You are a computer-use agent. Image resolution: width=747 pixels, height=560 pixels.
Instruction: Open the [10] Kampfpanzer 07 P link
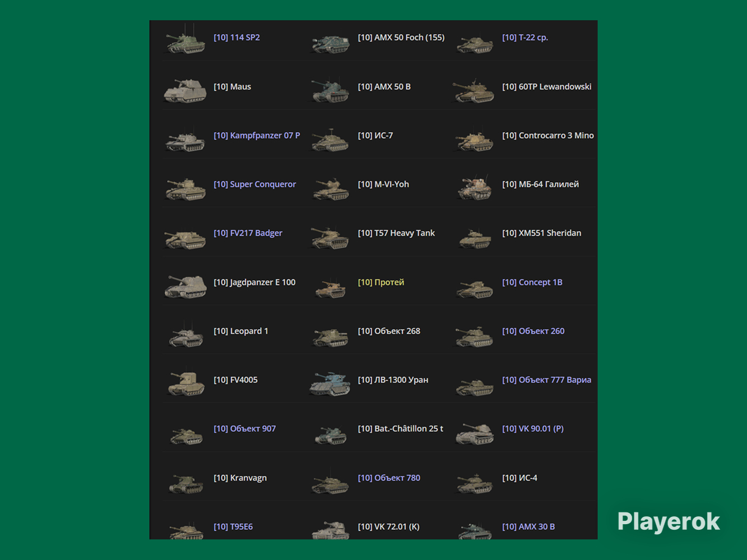click(x=257, y=136)
